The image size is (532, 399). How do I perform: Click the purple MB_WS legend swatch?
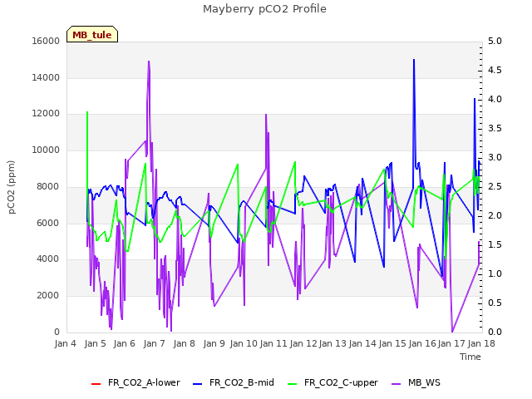[x=397, y=384]
